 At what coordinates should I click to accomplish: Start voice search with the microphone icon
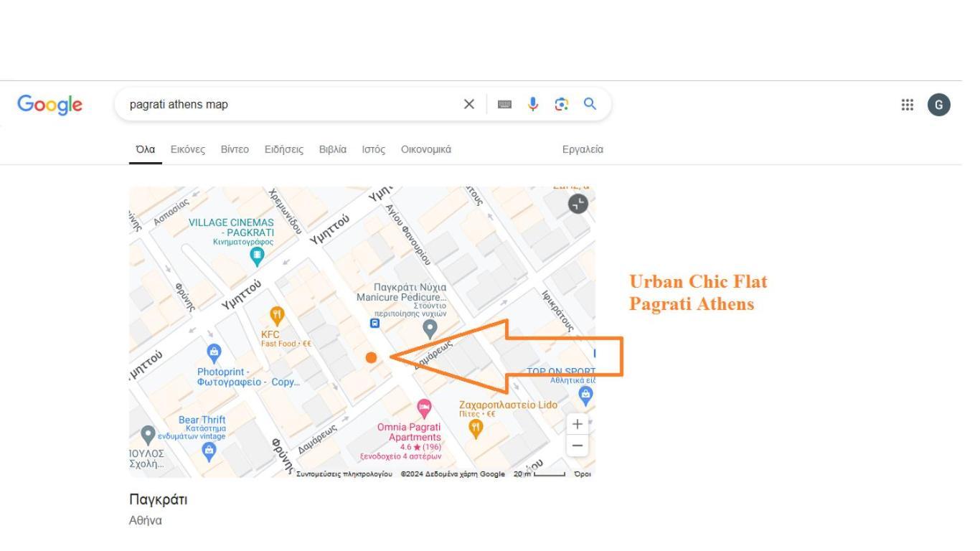tap(532, 104)
